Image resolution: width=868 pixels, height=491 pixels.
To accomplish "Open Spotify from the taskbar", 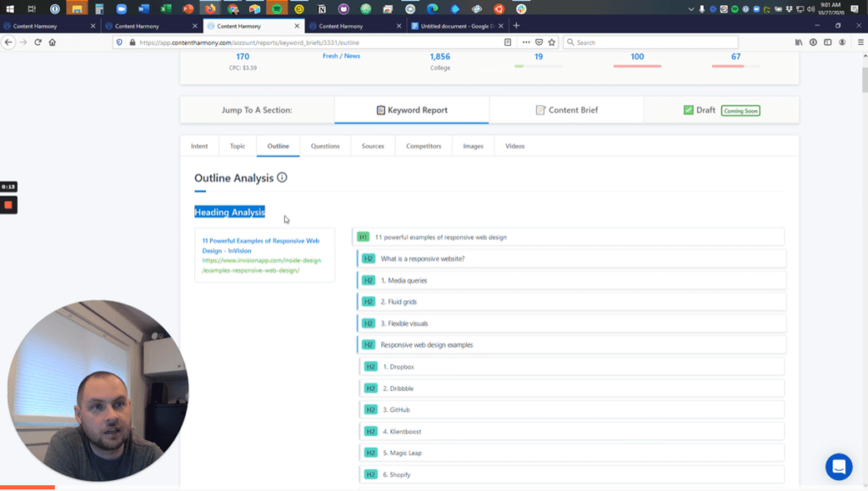I will coord(277,8).
